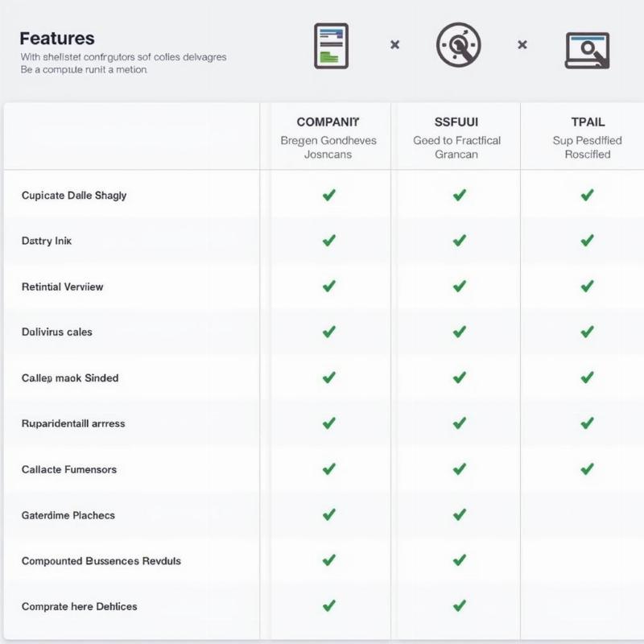Click SSFUUI checkmark for Compounted Bussences Revduls
Viewport: 644px width, 644px height.
click(459, 560)
